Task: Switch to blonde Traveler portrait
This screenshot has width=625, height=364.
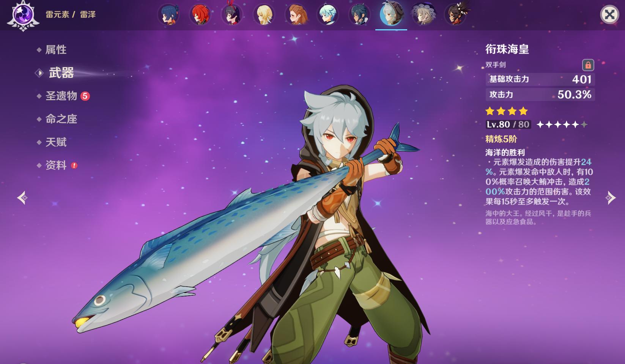Action: (264, 15)
